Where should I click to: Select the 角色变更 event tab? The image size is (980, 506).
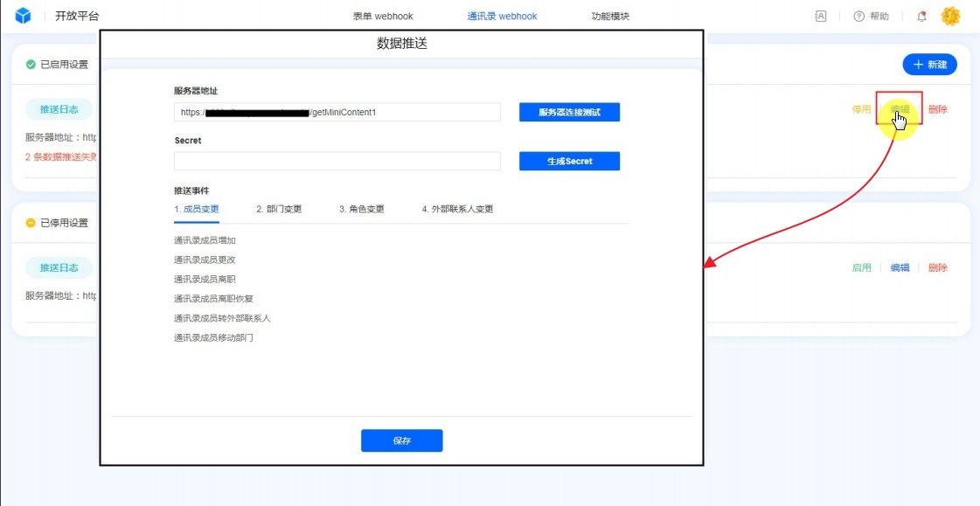pos(362,210)
